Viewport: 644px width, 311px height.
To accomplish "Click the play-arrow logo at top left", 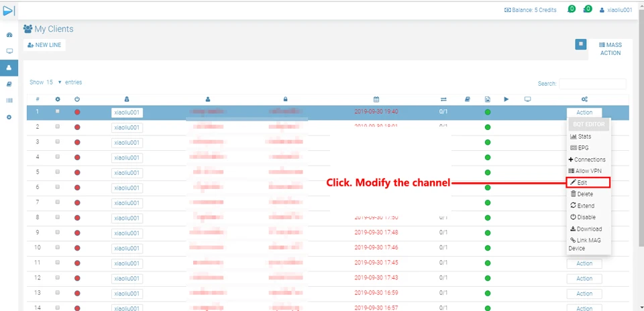I will click(x=9, y=11).
